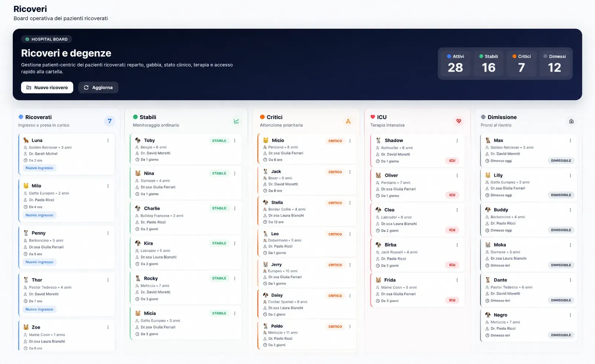Click the CRITICO badge on Jack's card
The width and height of the screenshot is (595, 364).
(335, 172)
